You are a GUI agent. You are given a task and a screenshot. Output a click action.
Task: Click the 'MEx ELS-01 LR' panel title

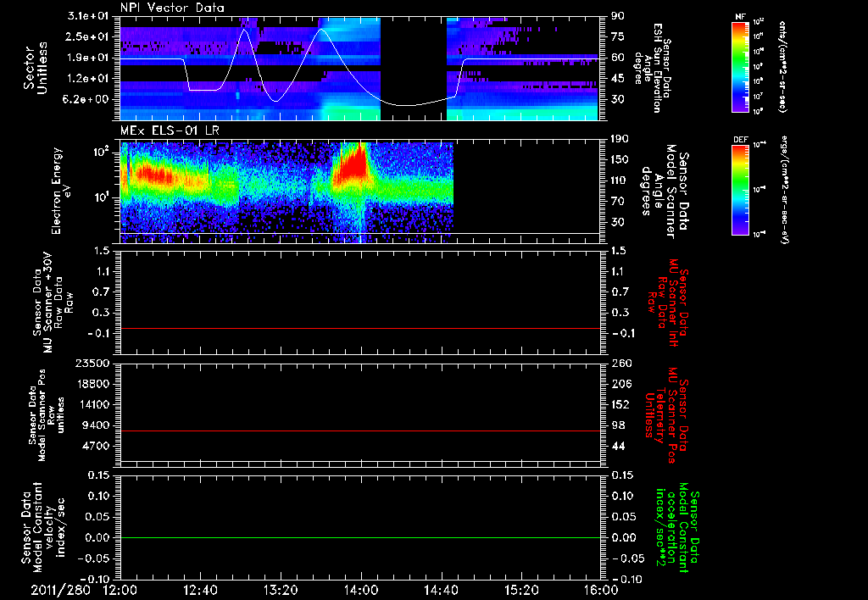170,131
